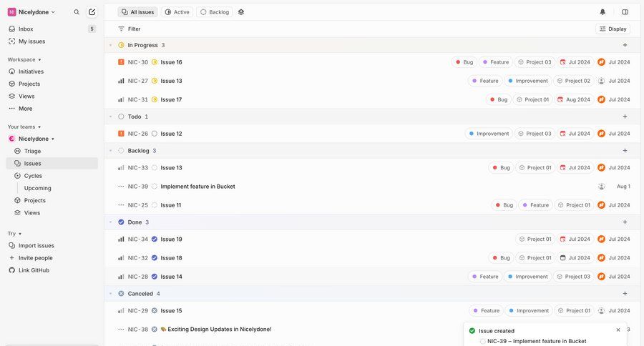Create a new issue with compose icon
The width and height of the screenshot is (644, 346).
tap(92, 12)
